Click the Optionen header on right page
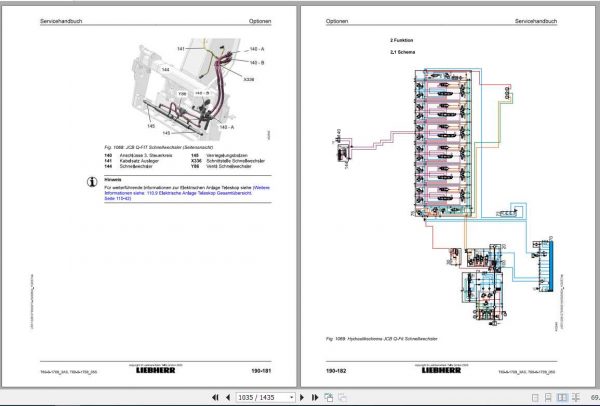Screen dimensions: 600x406 coord(337,21)
